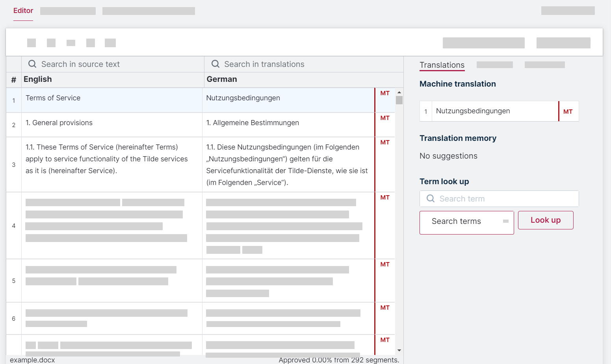Select source segment '1.1. These Terms of Service'
This screenshot has height=364, width=611.
[x=112, y=164]
